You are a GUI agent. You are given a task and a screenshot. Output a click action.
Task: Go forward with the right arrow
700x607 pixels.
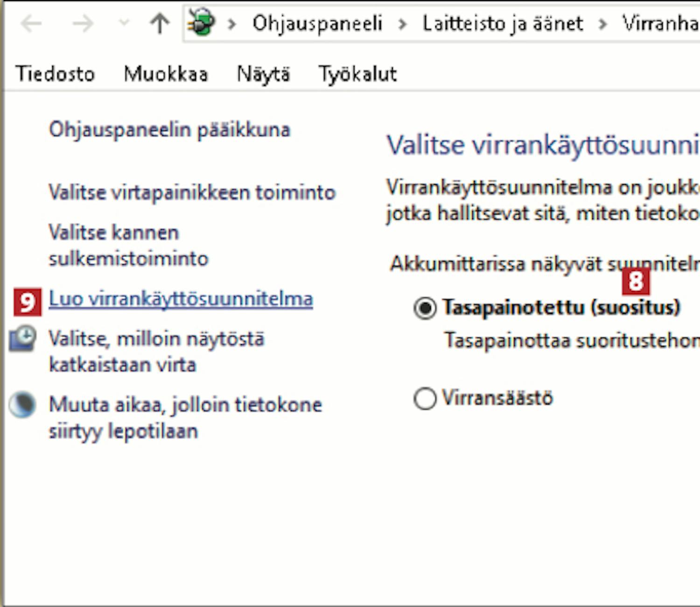pos(83,23)
